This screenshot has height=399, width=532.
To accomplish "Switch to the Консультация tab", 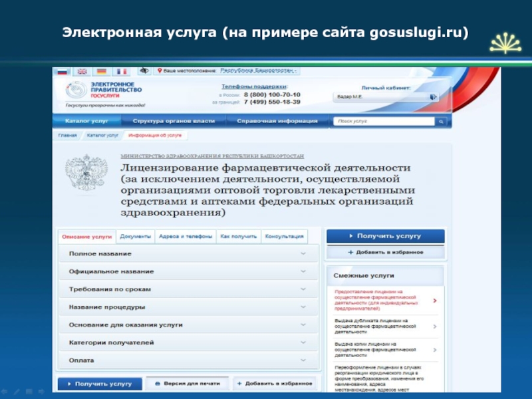I will point(285,237).
